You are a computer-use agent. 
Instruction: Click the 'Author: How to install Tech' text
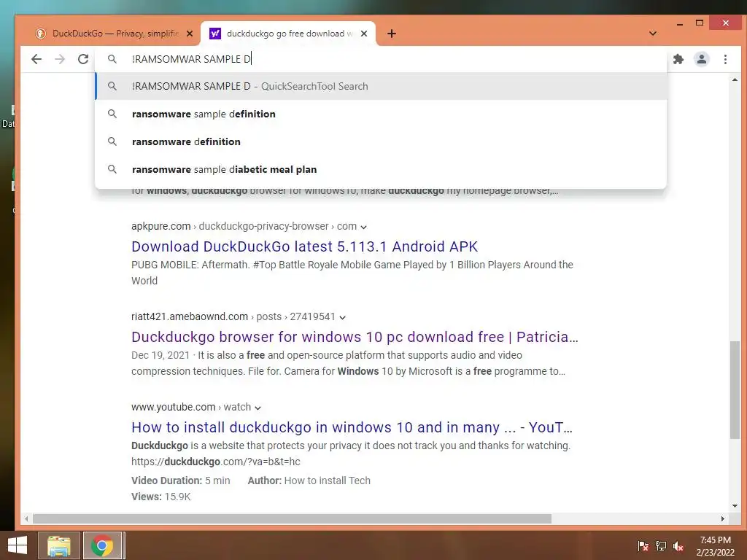click(309, 481)
